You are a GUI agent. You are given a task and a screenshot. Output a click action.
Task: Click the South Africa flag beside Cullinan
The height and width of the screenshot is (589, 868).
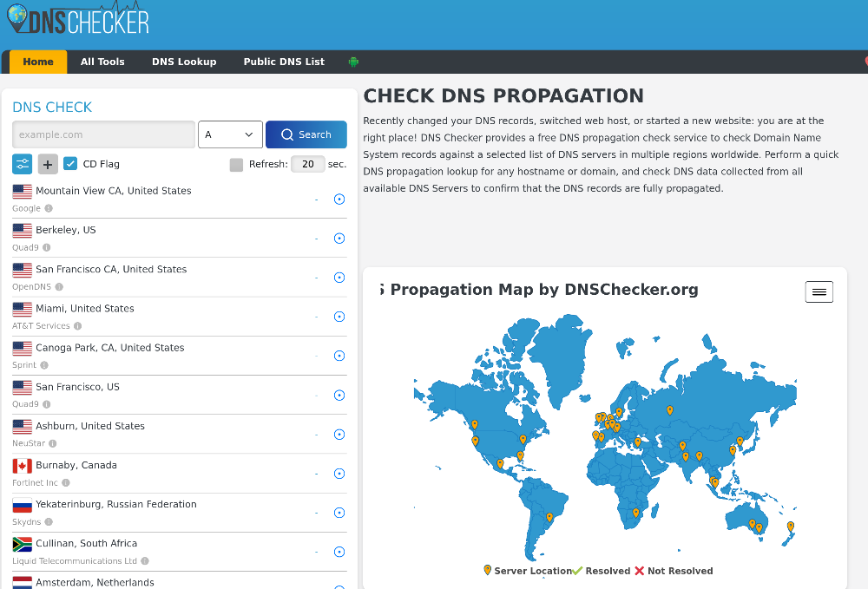pyautogui.click(x=23, y=545)
